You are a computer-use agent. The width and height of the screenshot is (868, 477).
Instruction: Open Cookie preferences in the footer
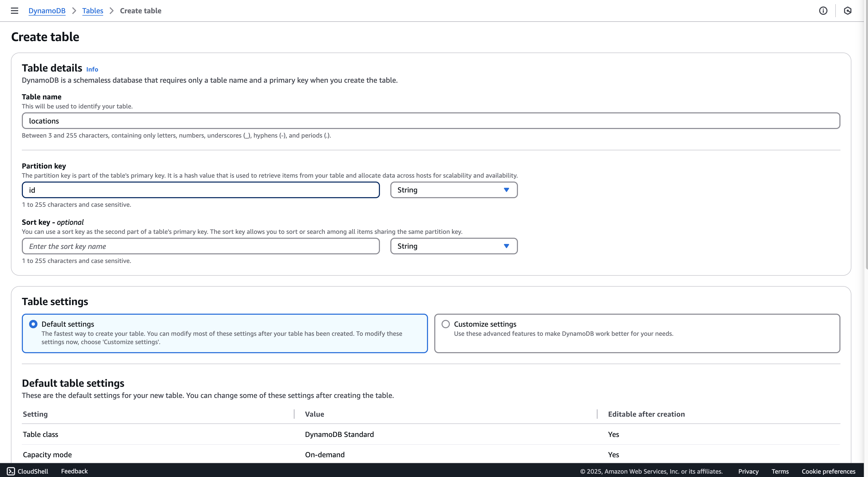tap(828, 471)
